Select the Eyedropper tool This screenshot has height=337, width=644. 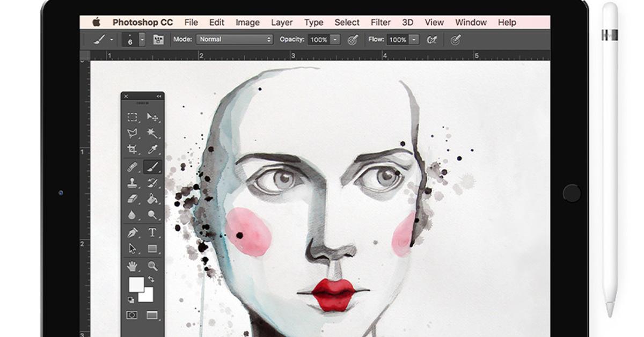pyautogui.click(x=152, y=150)
